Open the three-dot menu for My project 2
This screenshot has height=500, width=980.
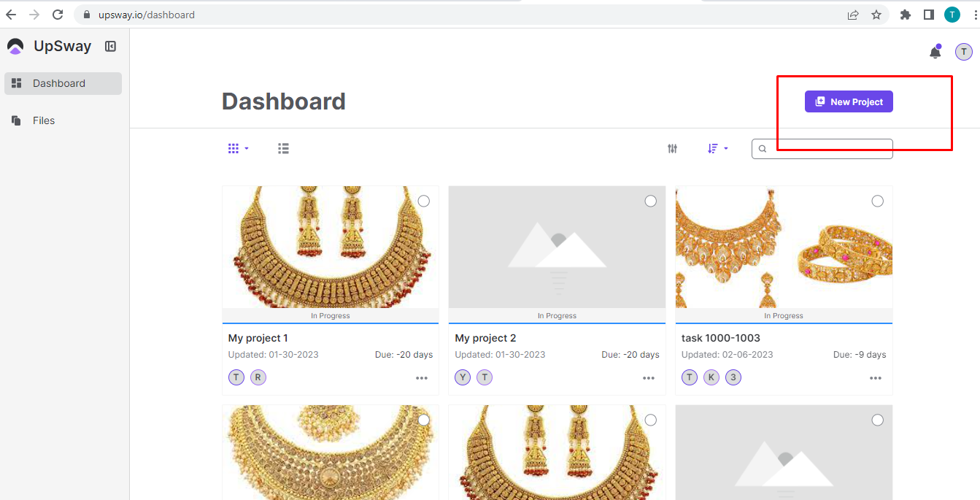648,378
